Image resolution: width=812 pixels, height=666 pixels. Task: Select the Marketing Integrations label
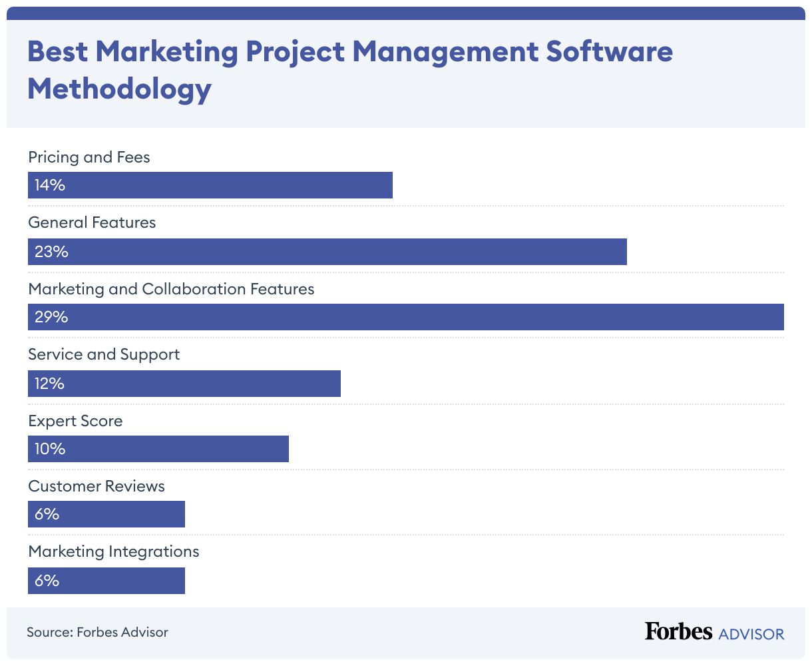click(114, 551)
